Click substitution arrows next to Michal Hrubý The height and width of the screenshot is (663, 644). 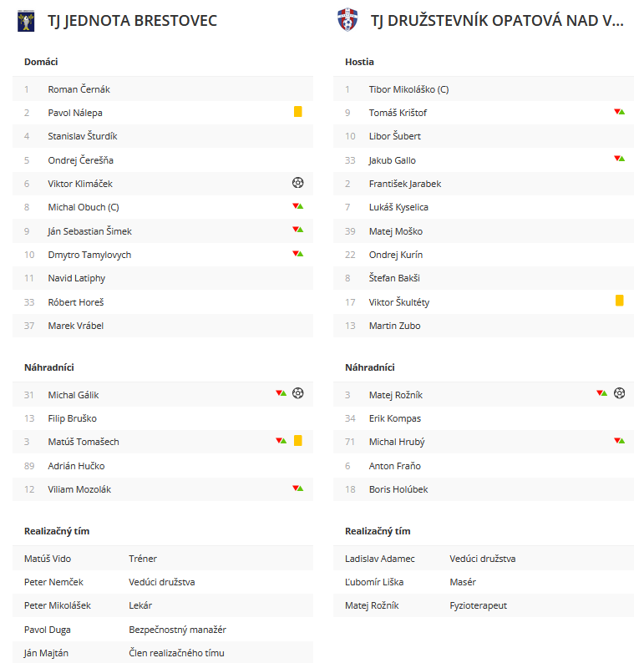619,441
